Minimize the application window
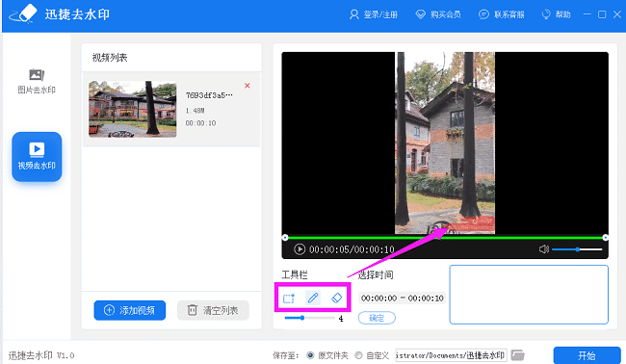This screenshot has height=364, width=626. click(587, 14)
